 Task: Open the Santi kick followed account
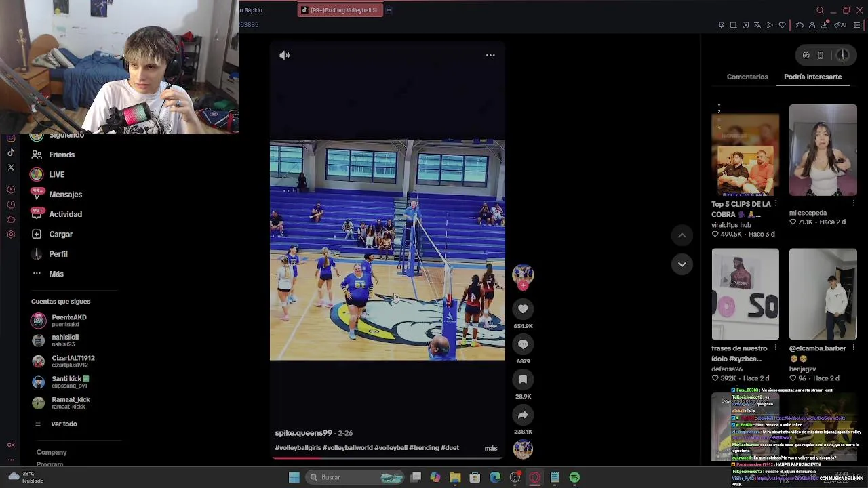click(x=61, y=382)
